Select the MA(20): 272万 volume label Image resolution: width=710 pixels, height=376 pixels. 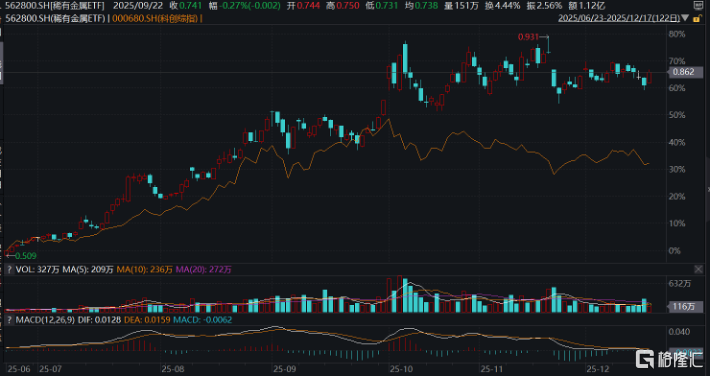pos(203,270)
